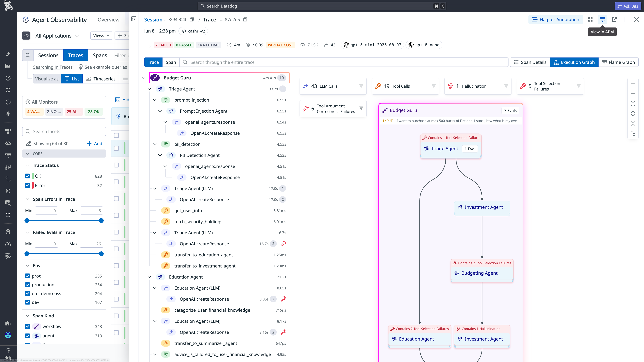This screenshot has width=644, height=362.
Task: Fit the execution graph to view
Action: pos(633,103)
